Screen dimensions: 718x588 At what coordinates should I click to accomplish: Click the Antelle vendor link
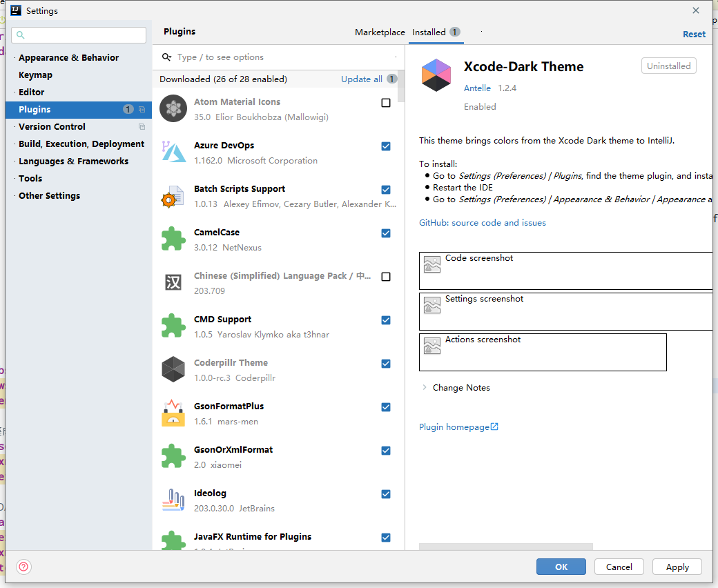click(x=477, y=88)
